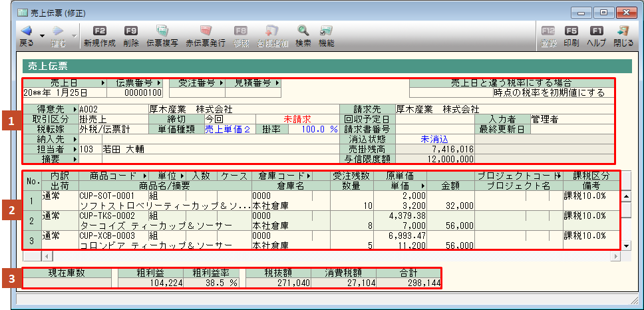Open F1 ヘルプ help icon

point(597,31)
